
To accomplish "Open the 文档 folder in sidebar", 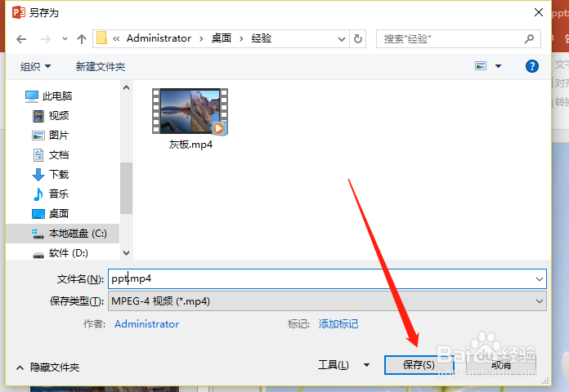I will [x=51, y=155].
